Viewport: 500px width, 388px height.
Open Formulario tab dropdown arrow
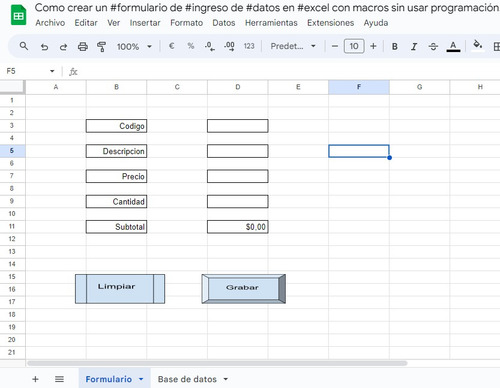click(141, 379)
